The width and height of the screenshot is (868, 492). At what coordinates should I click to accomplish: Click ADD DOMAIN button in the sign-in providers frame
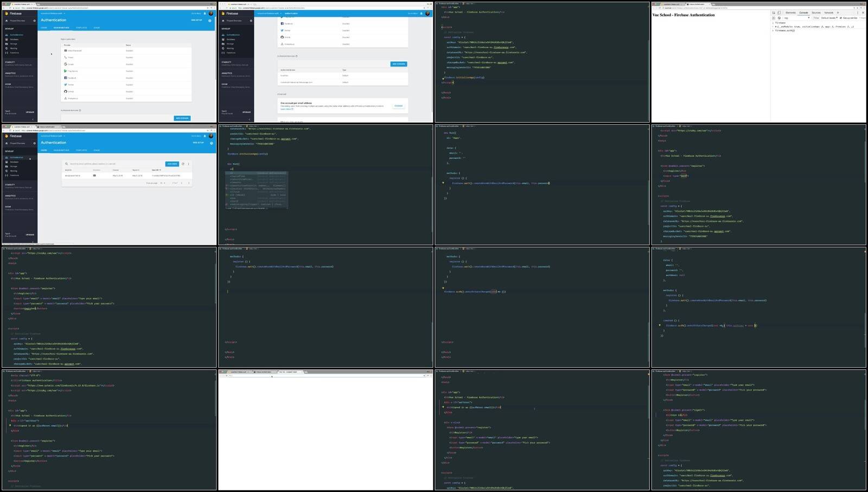182,118
